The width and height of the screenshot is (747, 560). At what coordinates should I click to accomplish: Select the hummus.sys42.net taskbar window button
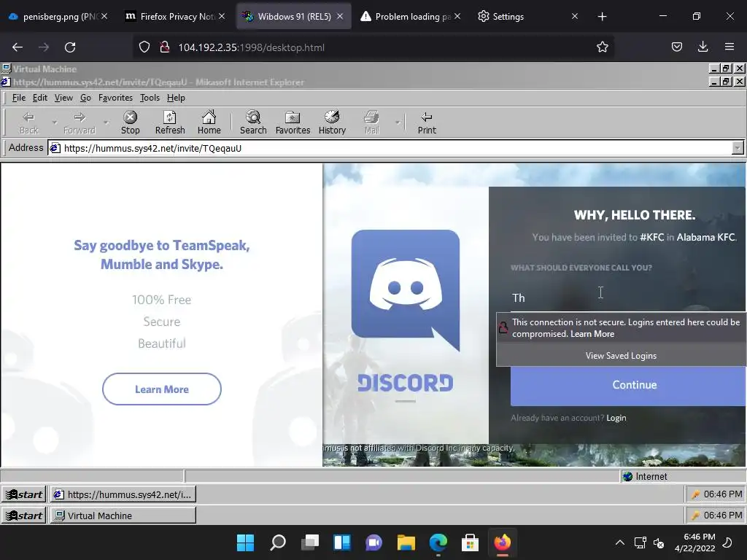[123, 494]
